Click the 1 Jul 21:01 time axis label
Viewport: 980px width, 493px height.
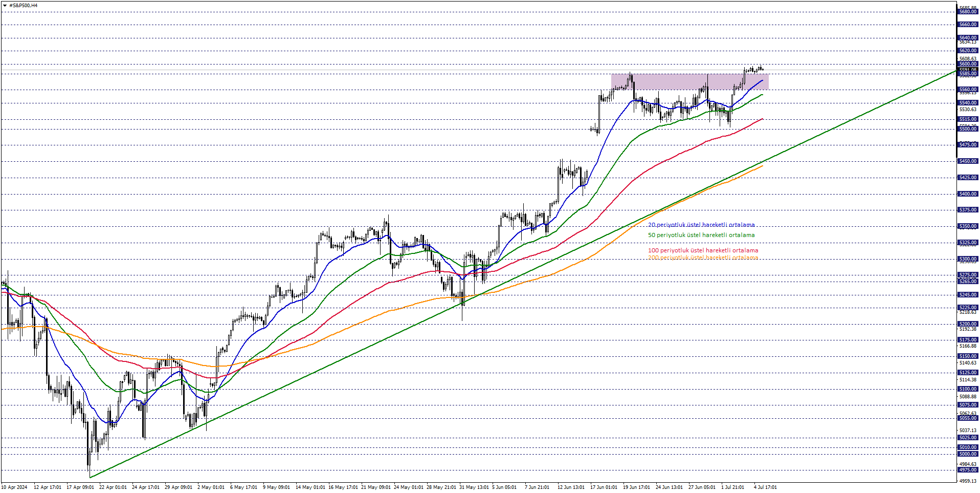[x=733, y=487]
